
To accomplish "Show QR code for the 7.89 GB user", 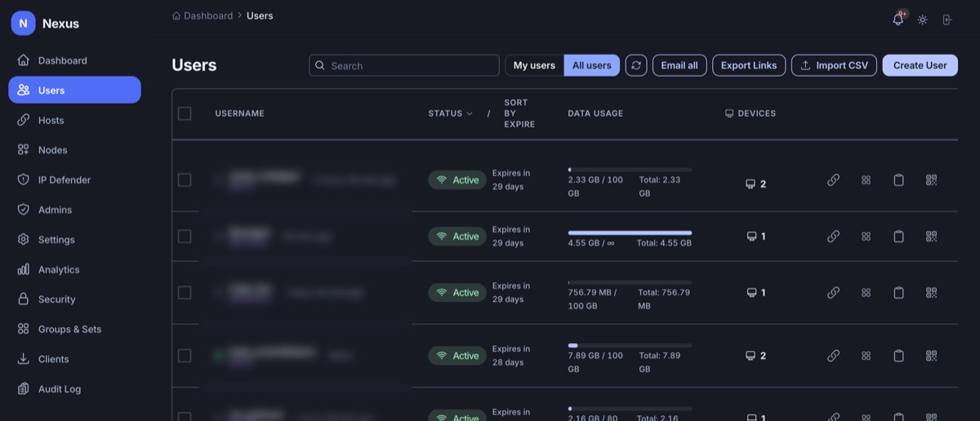I will [x=931, y=355].
